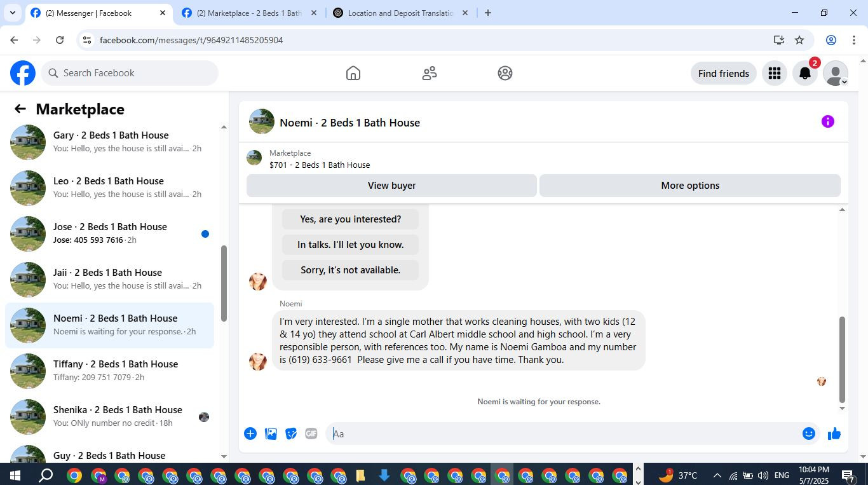Open Chrome three-dot menu

[853, 40]
